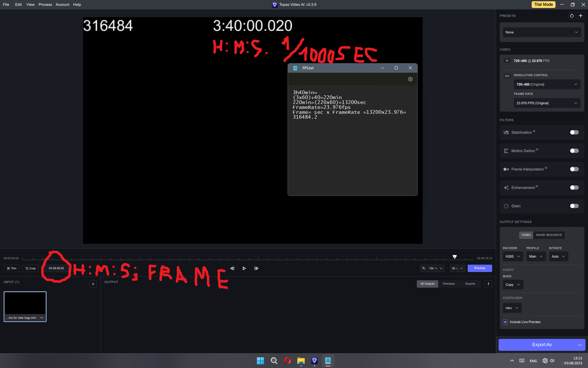Click the Frame Interpolation filter icon

pos(506,169)
